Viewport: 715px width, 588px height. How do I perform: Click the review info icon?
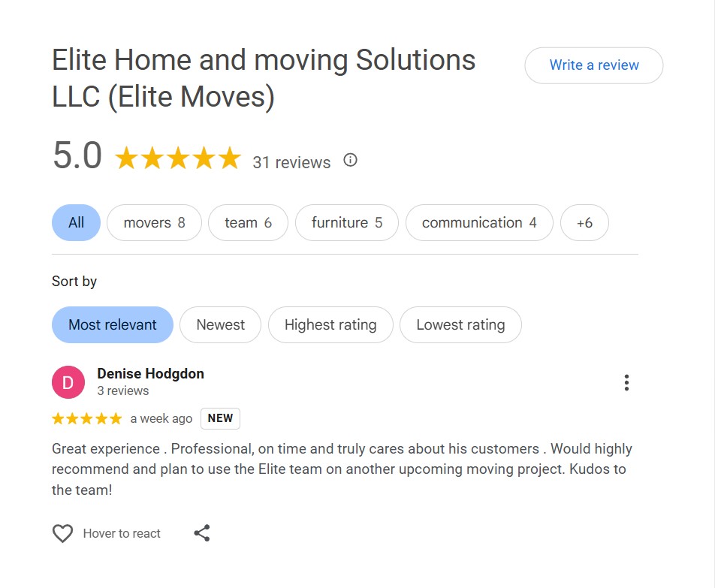350,160
